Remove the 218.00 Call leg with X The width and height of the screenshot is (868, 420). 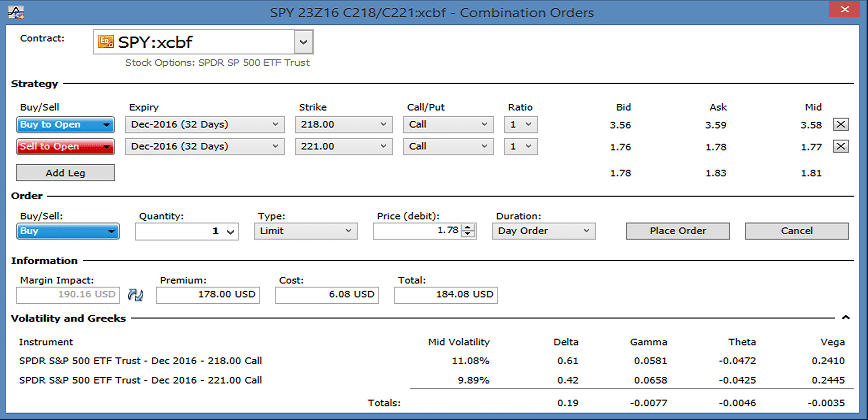point(840,125)
